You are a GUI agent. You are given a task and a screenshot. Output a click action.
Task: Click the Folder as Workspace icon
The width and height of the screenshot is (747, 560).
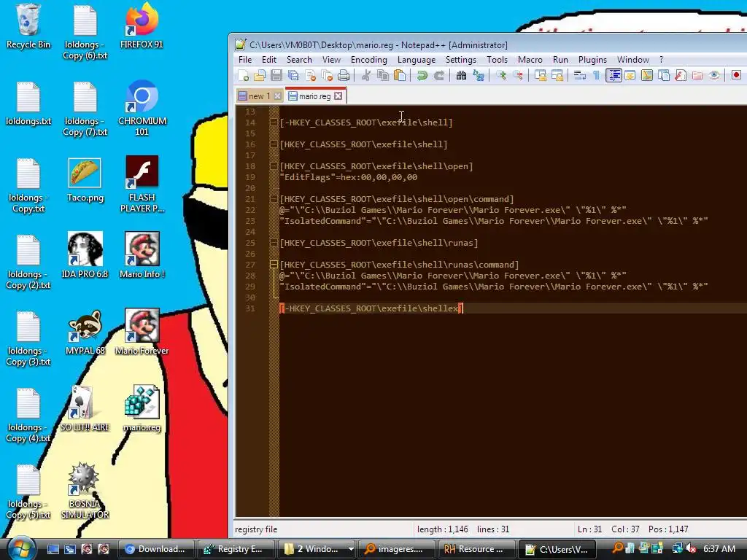pos(697,75)
